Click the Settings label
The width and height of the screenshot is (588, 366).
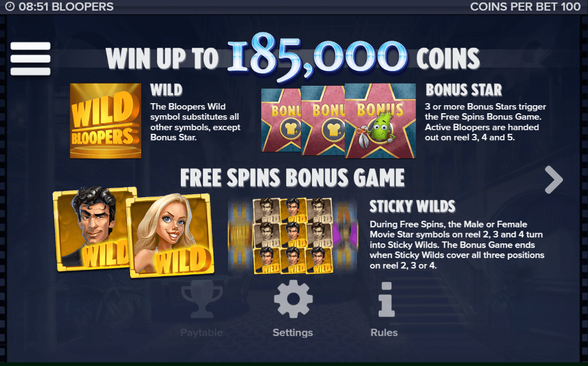[x=293, y=333]
